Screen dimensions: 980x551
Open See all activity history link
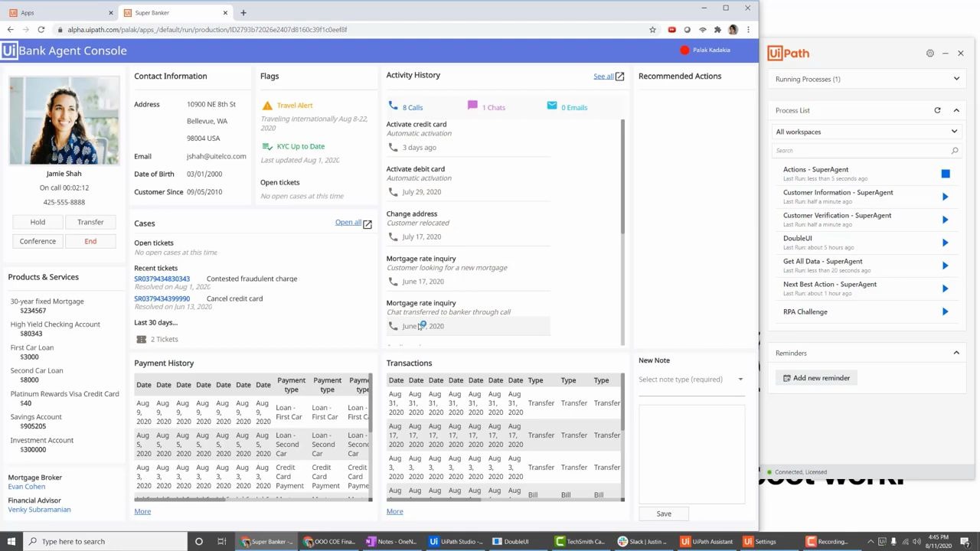(x=603, y=77)
